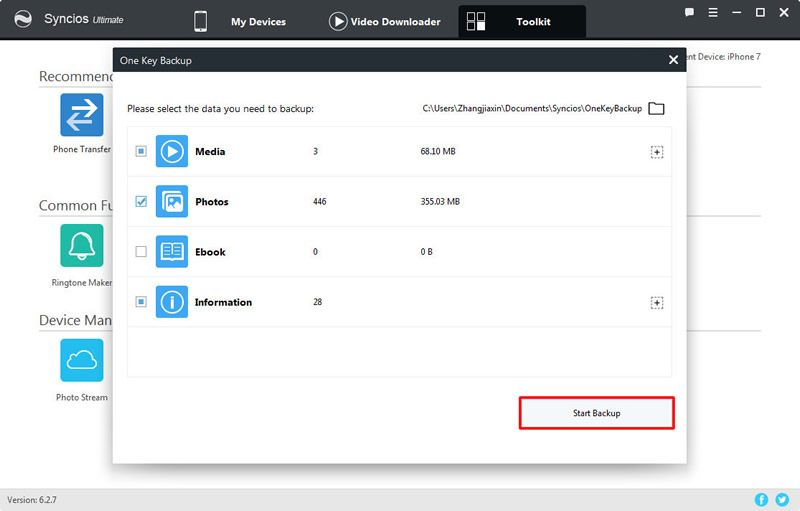This screenshot has height=511, width=800.
Task: Expand the Media row details
Action: click(x=657, y=152)
